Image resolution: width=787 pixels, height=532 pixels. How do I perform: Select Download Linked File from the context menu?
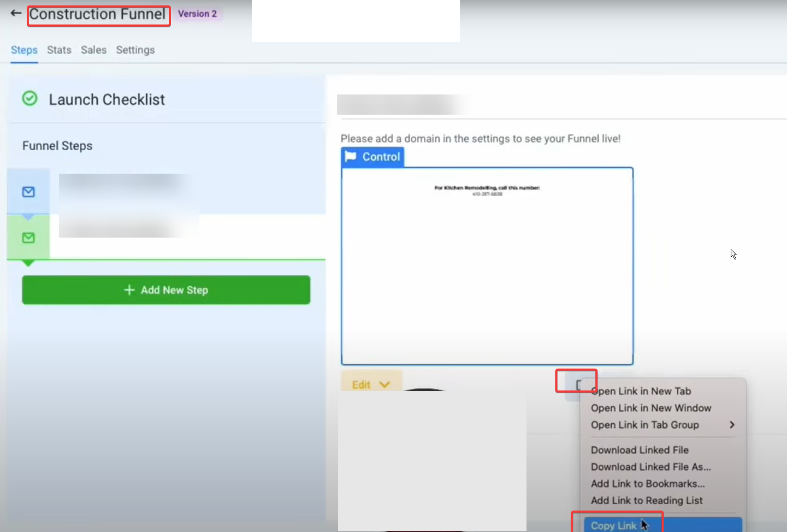click(x=640, y=450)
